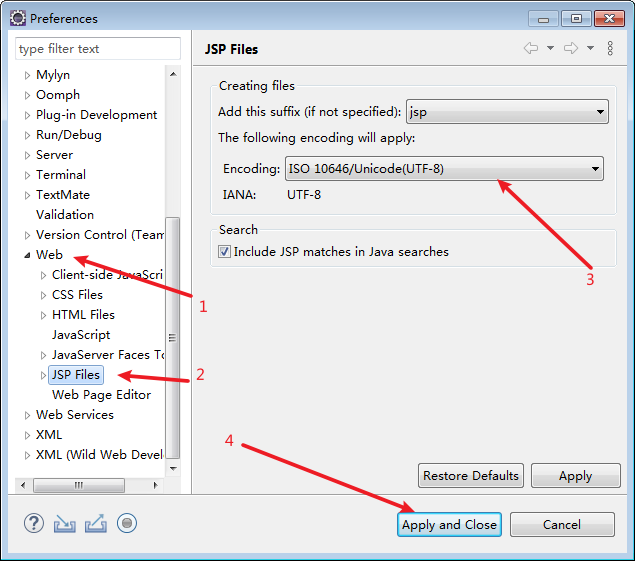Image resolution: width=635 pixels, height=561 pixels.
Task: Close the Preferences window
Action: click(609, 19)
